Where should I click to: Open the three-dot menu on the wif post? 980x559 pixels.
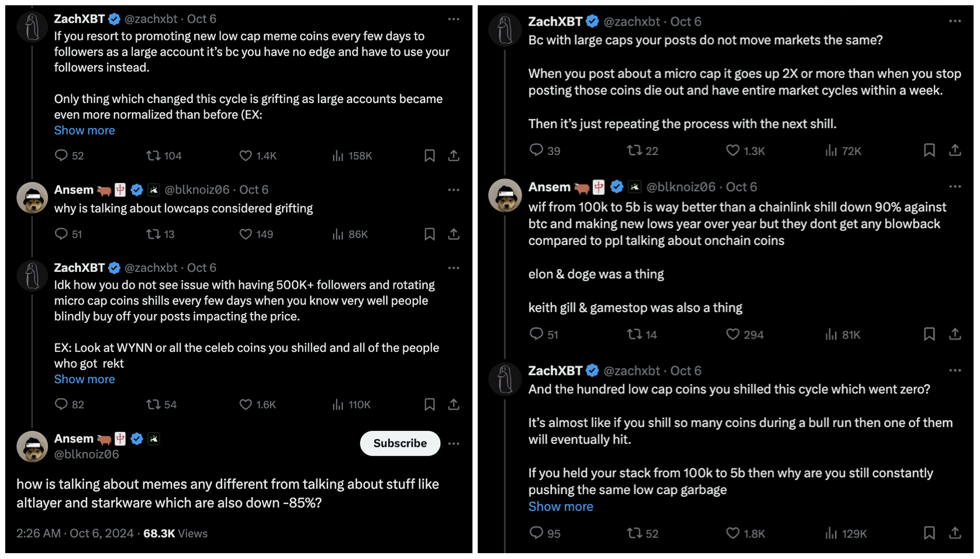[x=955, y=187]
